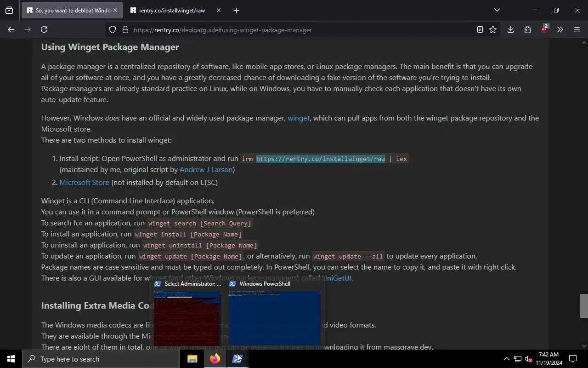Click the 'winget search [Search Query]' code snippet
588x368 pixels.
click(199, 223)
